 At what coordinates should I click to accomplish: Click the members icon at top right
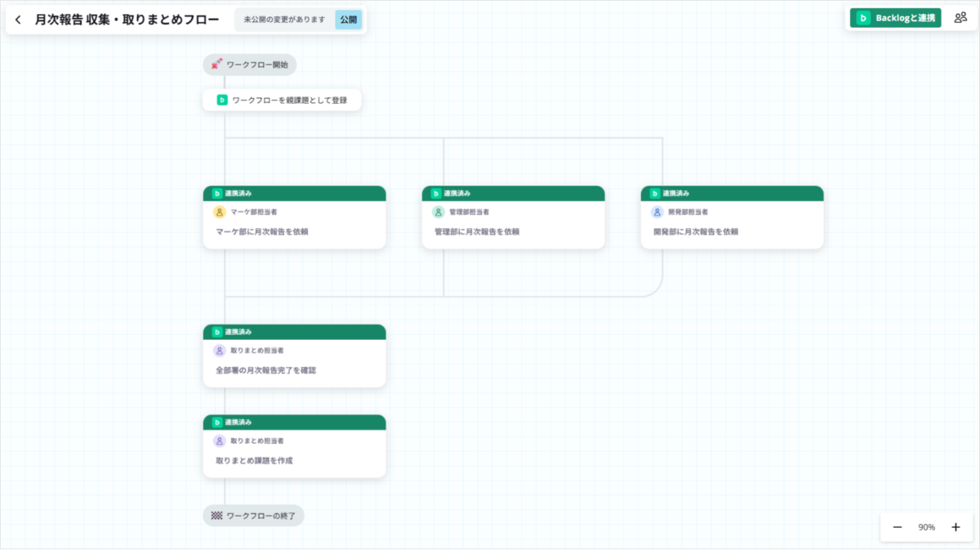point(960,17)
